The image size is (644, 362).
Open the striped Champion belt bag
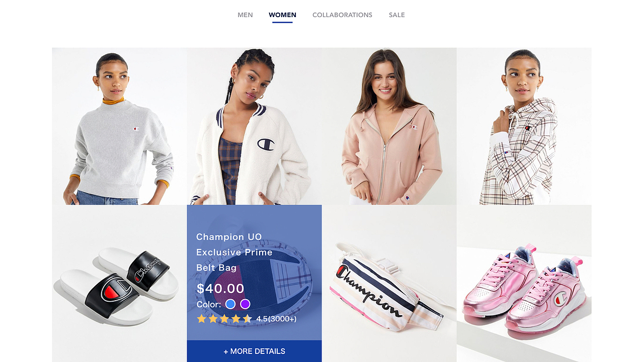click(389, 284)
